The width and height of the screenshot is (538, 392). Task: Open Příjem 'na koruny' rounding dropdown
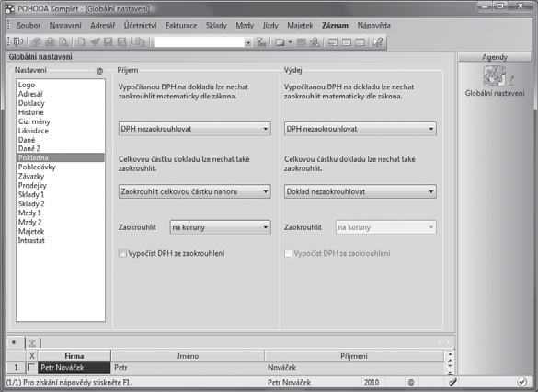point(221,227)
